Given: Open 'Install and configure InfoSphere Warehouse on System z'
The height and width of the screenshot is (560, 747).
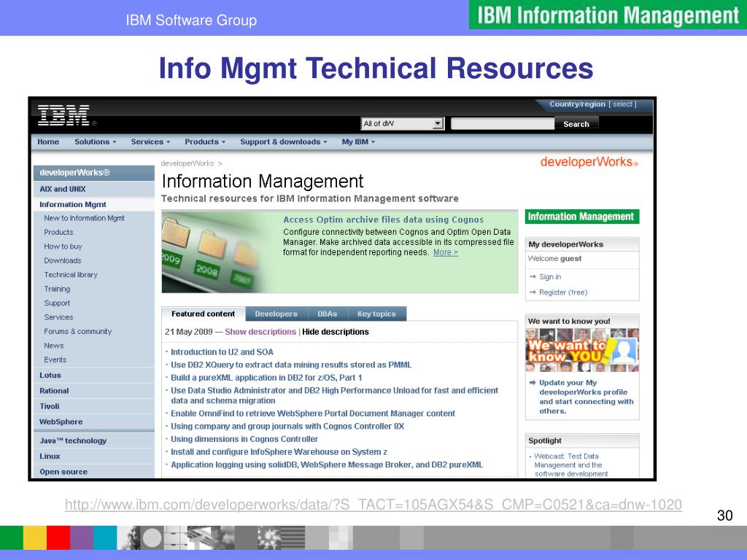Looking at the screenshot, I should (279, 452).
